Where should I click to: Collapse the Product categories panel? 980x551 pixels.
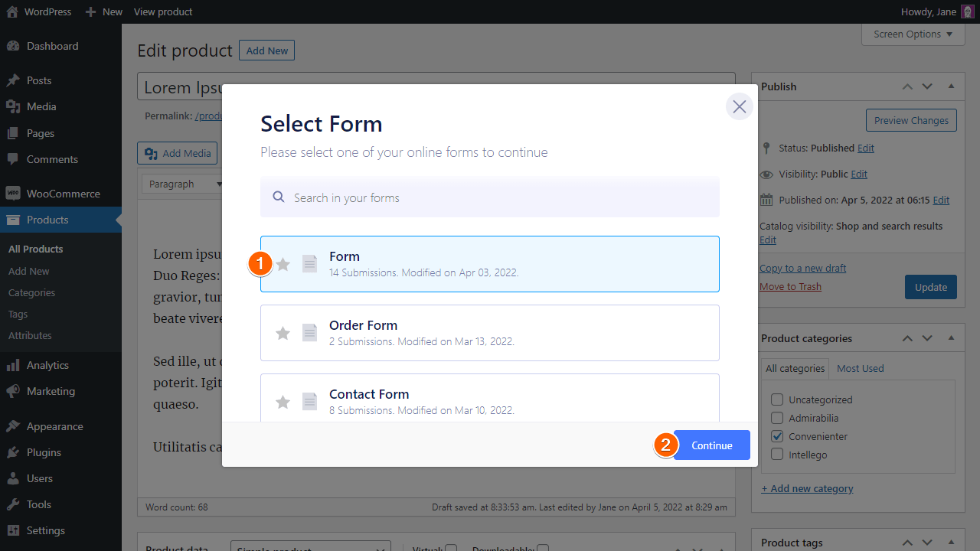951,337
